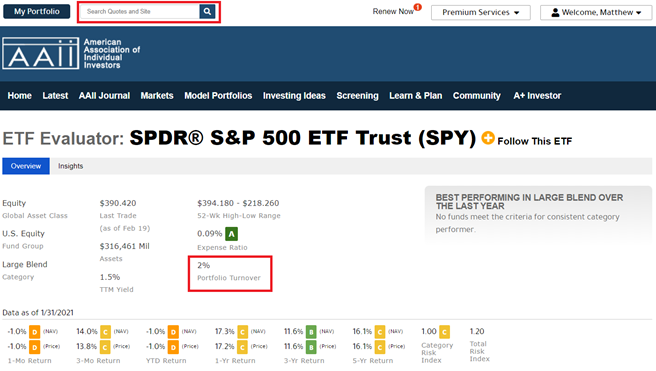
Task: Click the Equity global asset class text
Action: (14, 203)
